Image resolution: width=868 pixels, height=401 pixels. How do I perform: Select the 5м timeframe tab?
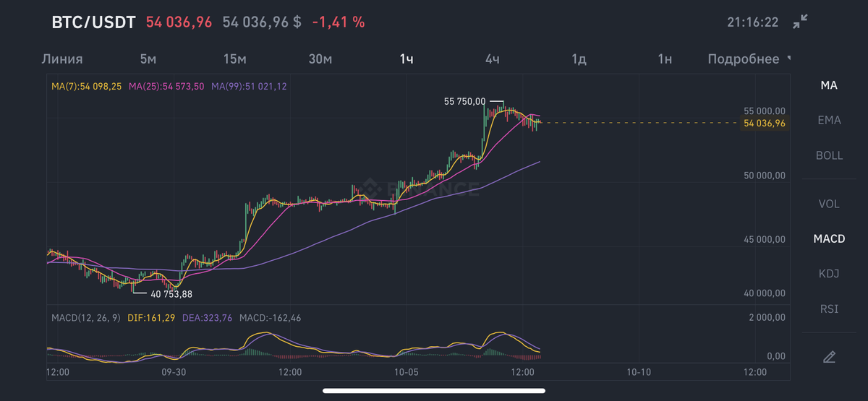click(148, 59)
